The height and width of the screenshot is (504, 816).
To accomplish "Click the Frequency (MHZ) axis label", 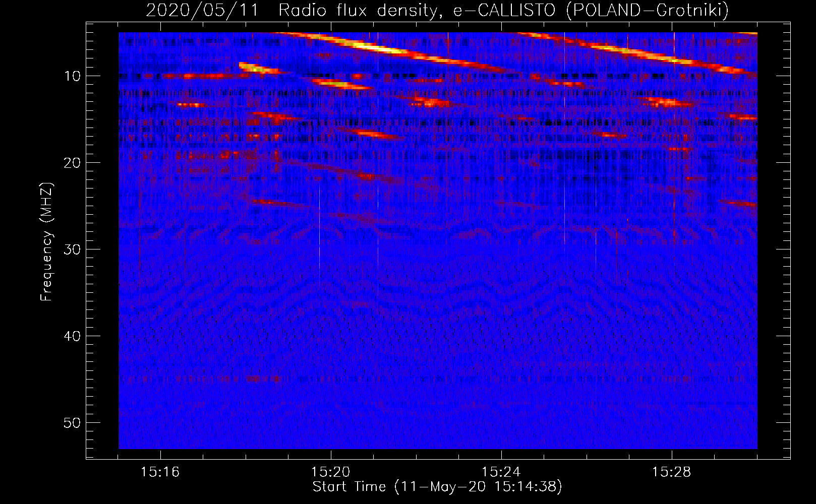I will [x=46, y=242].
